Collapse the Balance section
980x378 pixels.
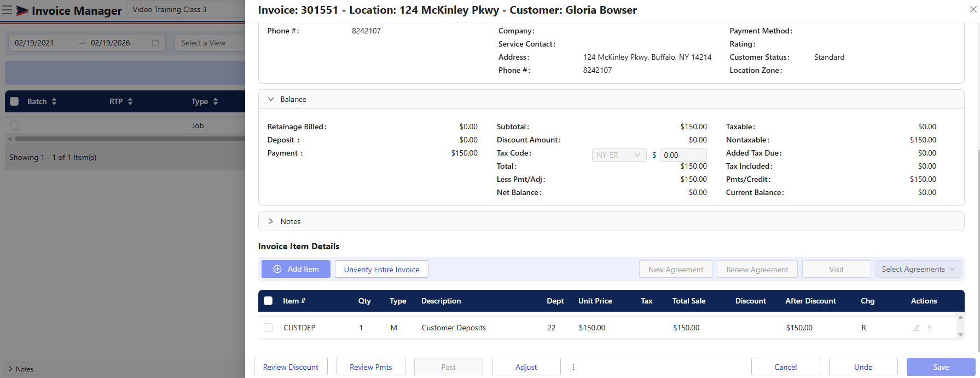tap(271, 99)
